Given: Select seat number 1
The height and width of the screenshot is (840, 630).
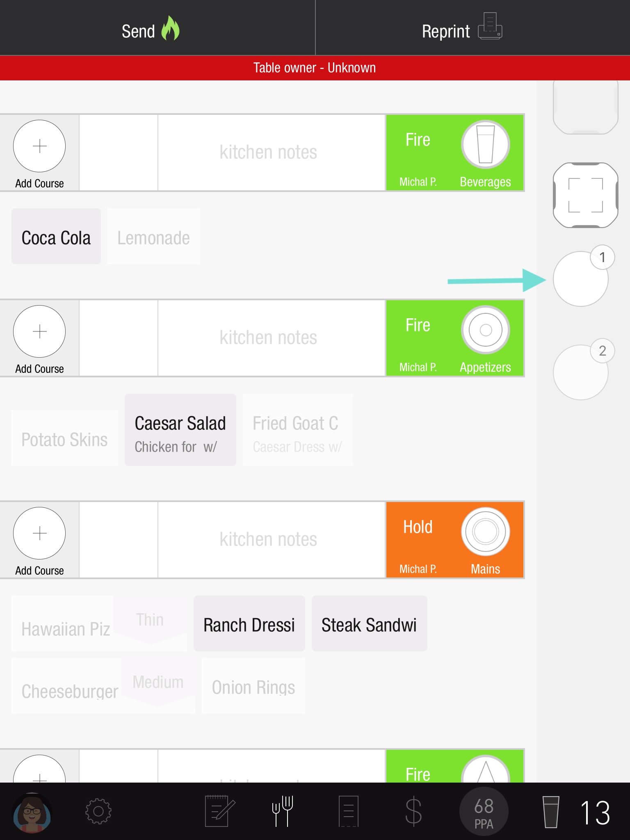Looking at the screenshot, I should coord(580,279).
